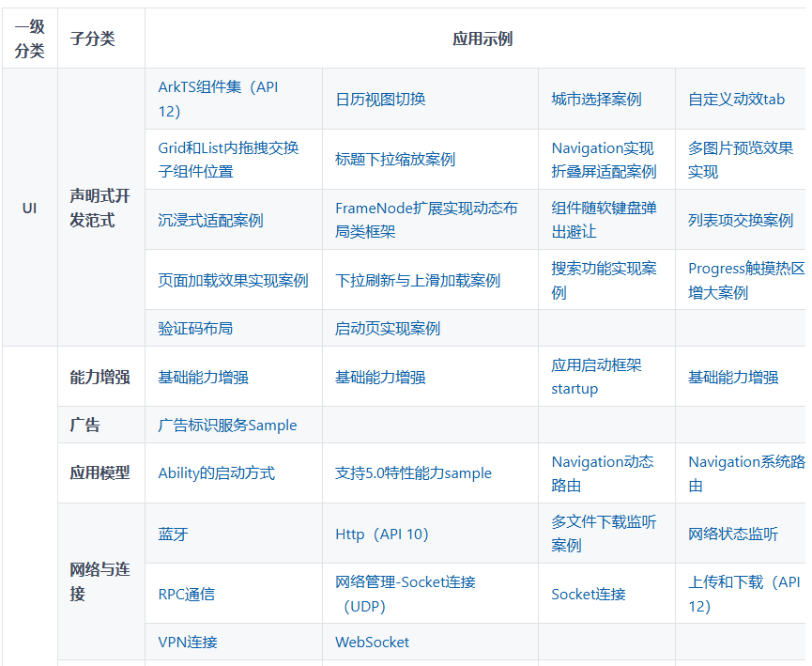812x666 pixels.
Task: Click the 广告 subcategory cell
Action: click(x=101, y=425)
